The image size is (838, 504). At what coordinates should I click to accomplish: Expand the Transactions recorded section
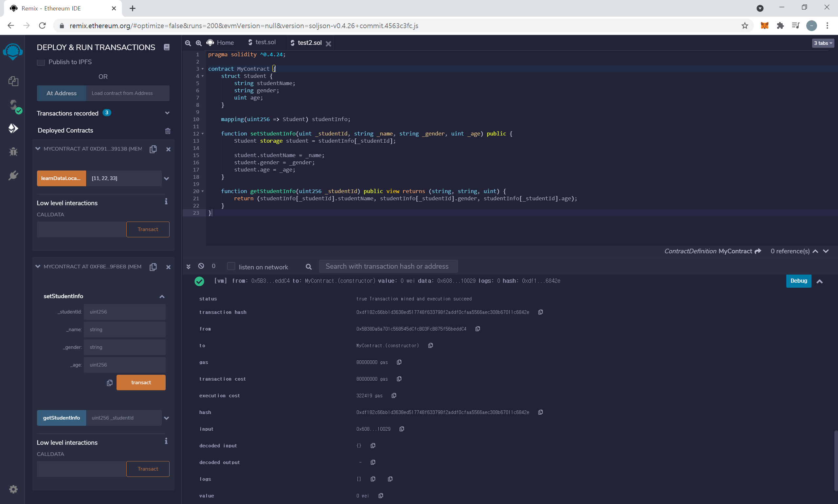[167, 113]
